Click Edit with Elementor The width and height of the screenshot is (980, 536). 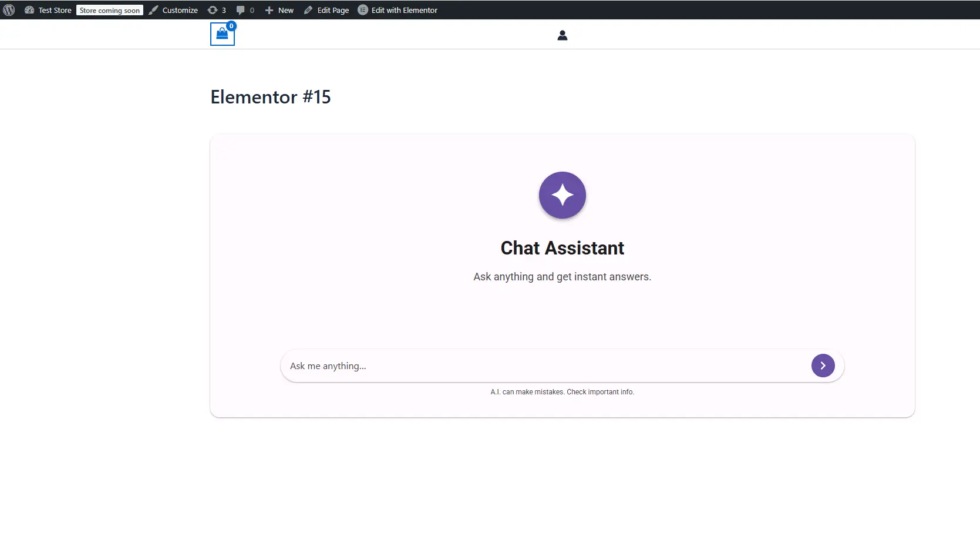[398, 10]
